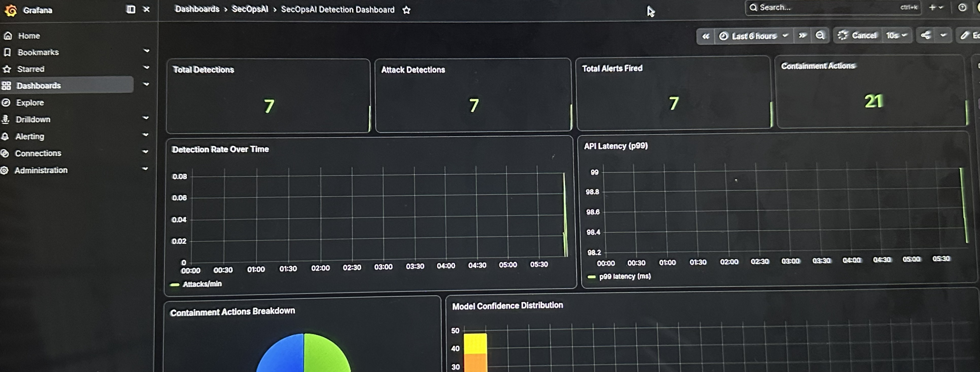Open share options dropdown arrow
Screen dimensions: 980x372
(943, 36)
